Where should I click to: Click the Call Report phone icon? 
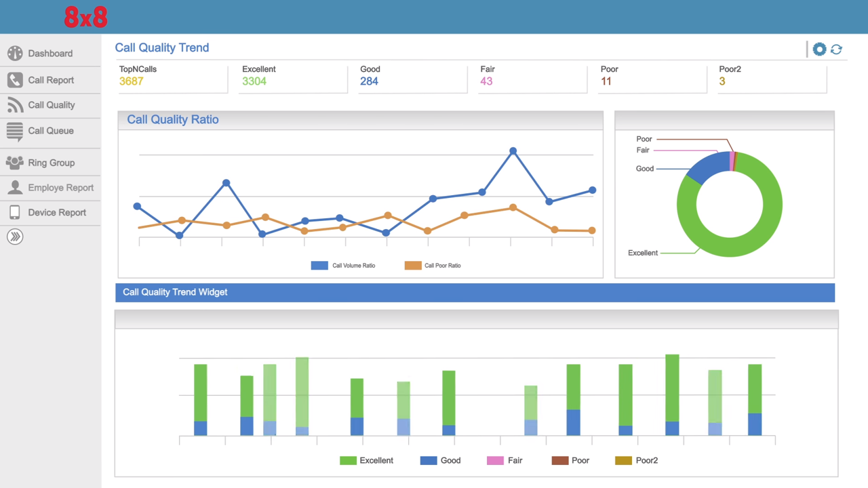click(15, 80)
